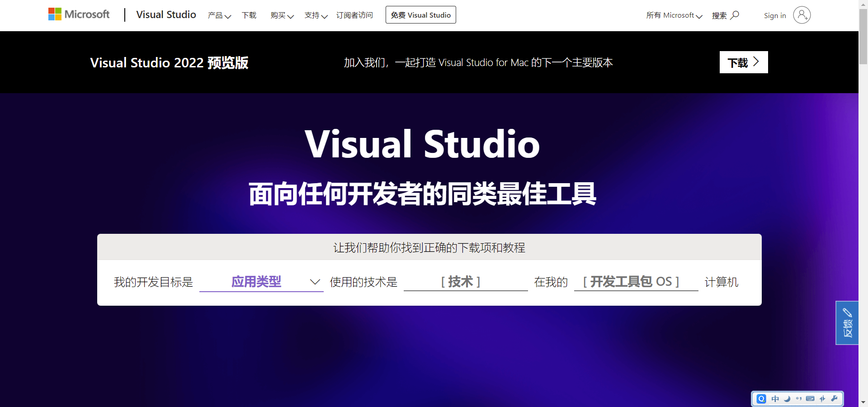Click the scrollbar down arrow

point(863,402)
